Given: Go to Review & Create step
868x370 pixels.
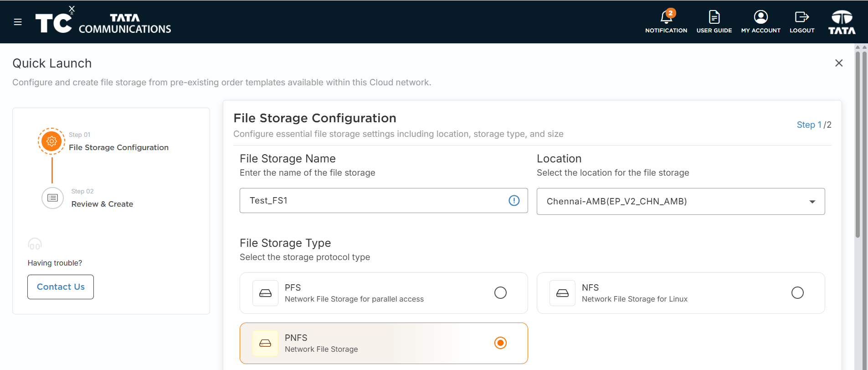Looking at the screenshot, I should point(102,204).
